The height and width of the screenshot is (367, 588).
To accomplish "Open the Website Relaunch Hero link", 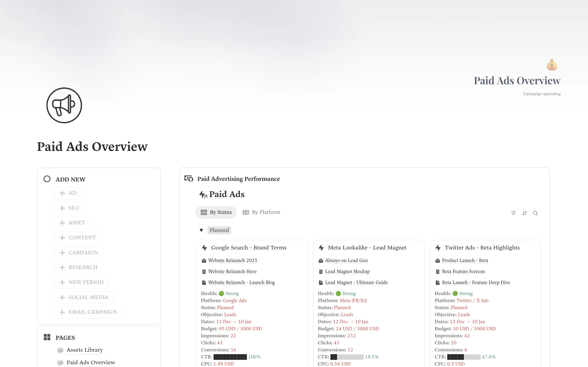I will tap(232, 272).
